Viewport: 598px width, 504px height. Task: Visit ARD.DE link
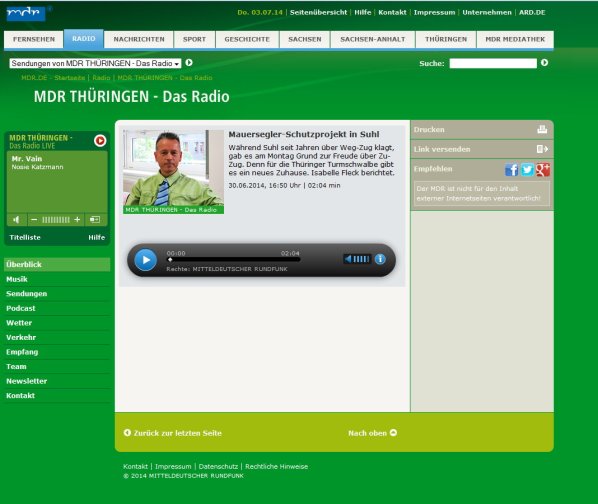[532, 12]
